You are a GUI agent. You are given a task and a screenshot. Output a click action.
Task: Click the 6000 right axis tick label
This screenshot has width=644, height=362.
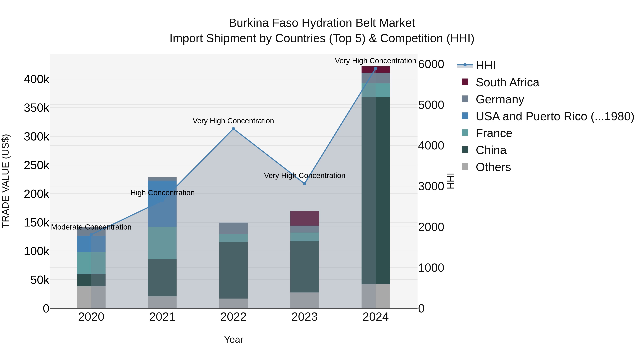click(x=431, y=64)
